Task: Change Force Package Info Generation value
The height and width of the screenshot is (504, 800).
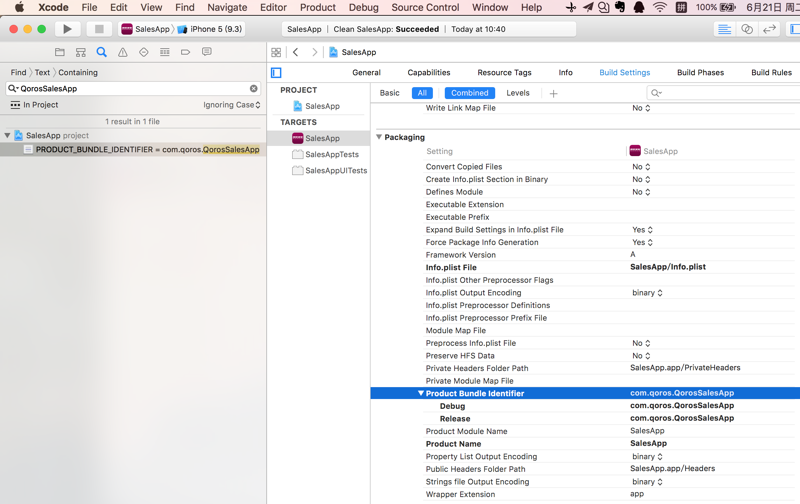Action: tap(642, 242)
